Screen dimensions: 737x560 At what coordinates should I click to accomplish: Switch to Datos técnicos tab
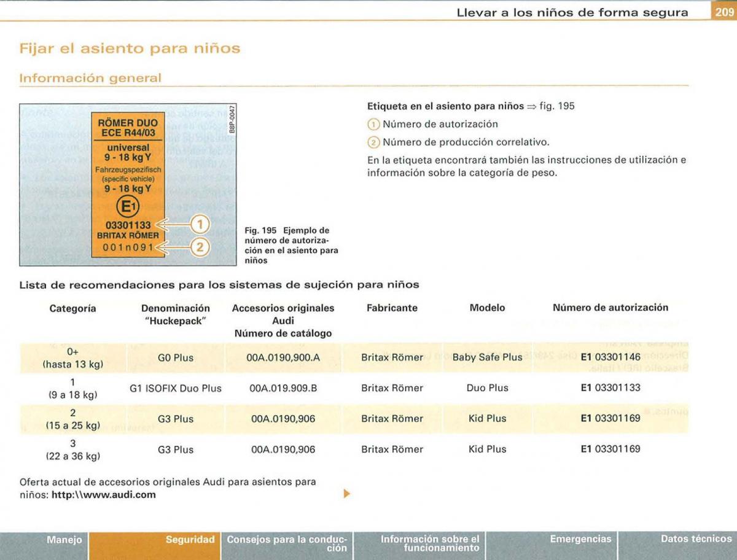677,545
